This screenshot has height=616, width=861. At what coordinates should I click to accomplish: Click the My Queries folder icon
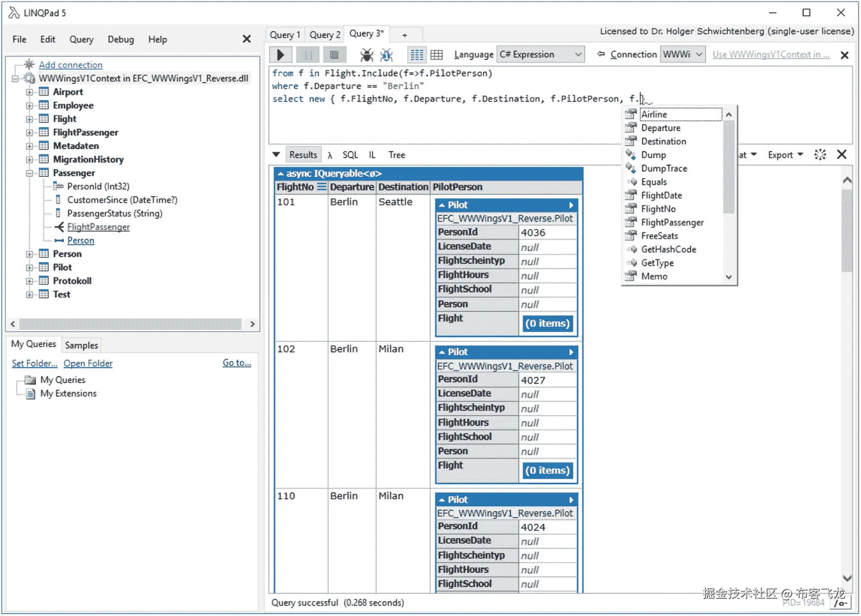coord(30,380)
